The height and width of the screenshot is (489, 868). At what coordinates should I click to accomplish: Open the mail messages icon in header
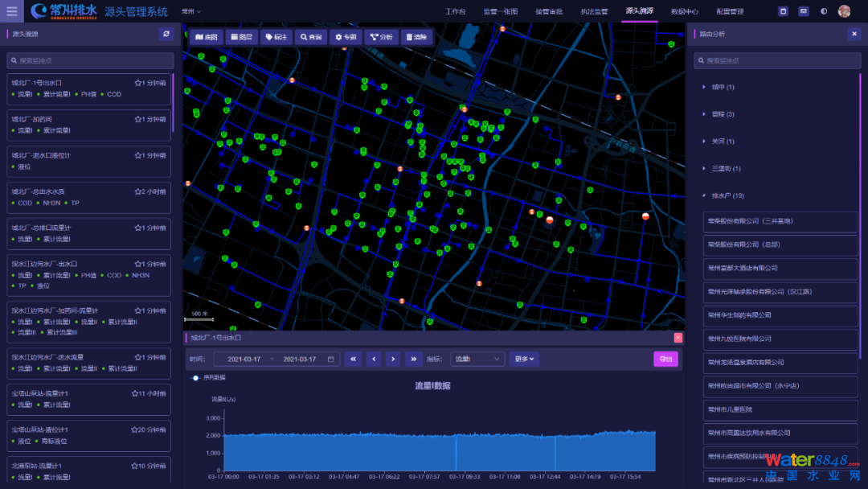coord(803,11)
